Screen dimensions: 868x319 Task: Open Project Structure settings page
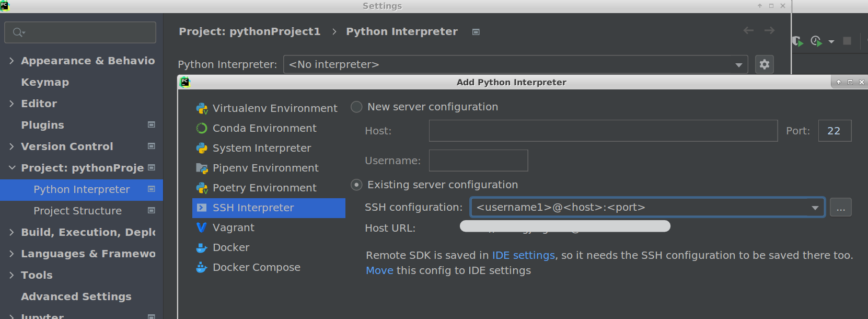pyautogui.click(x=77, y=211)
